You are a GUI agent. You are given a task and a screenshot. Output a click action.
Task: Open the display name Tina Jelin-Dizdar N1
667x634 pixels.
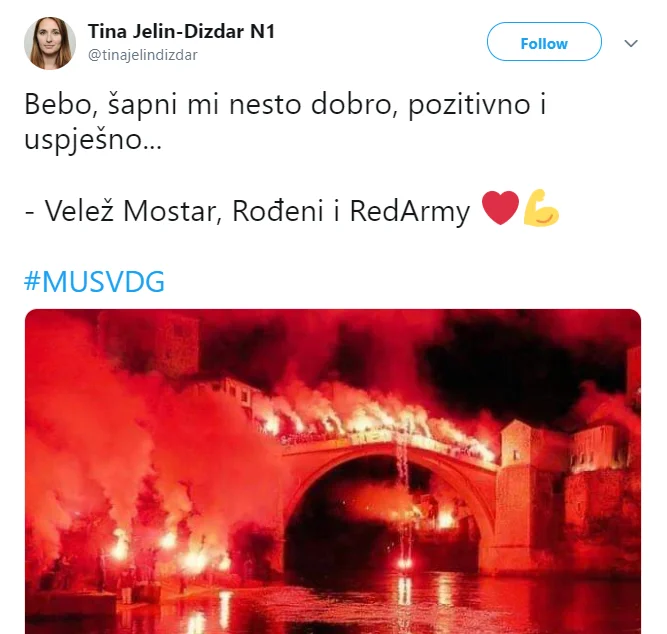click(x=182, y=31)
